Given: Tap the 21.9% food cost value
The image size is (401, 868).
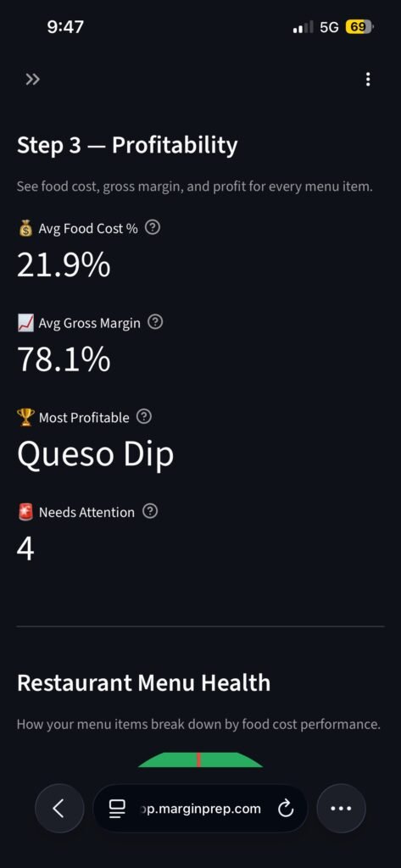Looking at the screenshot, I should tap(64, 265).
